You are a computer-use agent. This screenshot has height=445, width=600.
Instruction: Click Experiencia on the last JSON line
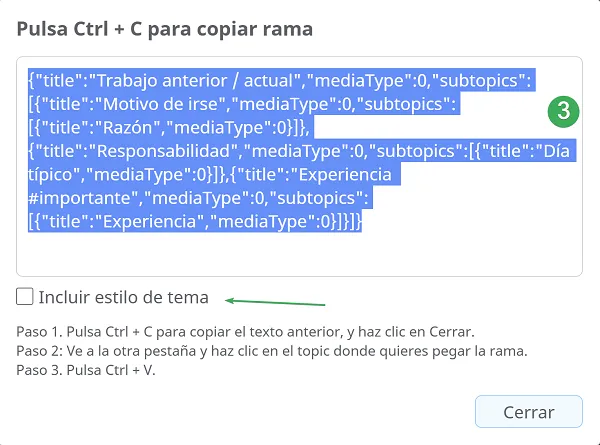point(149,222)
